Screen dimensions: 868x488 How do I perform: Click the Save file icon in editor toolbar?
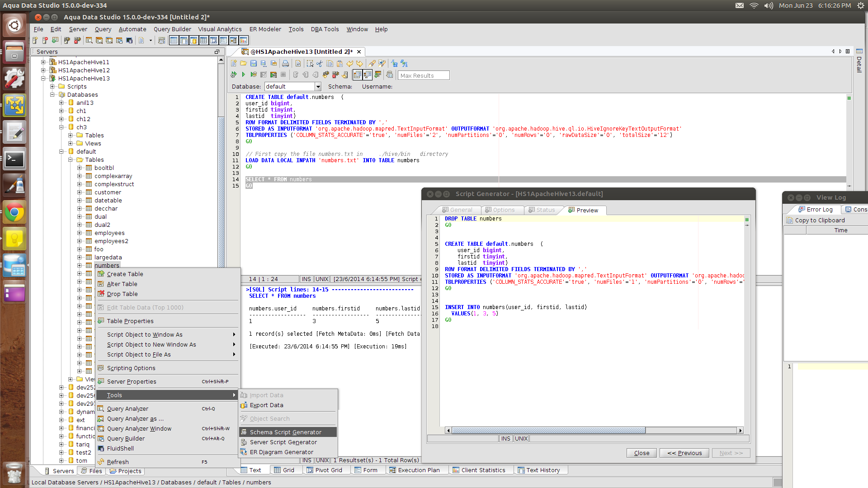click(254, 64)
